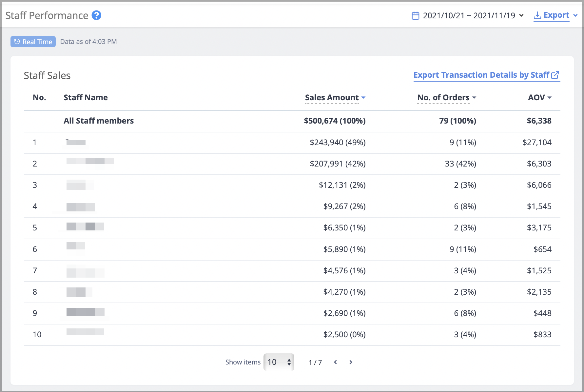The width and height of the screenshot is (584, 392).
Task: Click the download icon beside Export
Action: point(537,15)
